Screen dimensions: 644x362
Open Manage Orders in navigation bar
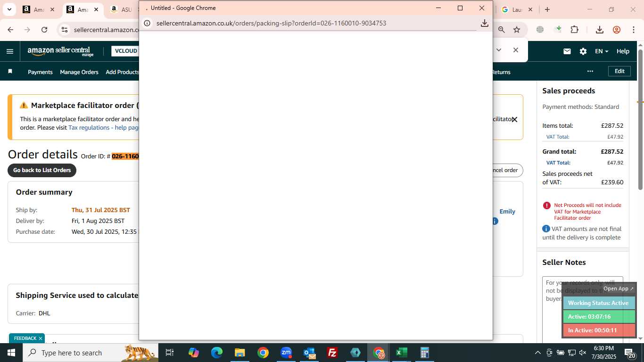(x=79, y=72)
